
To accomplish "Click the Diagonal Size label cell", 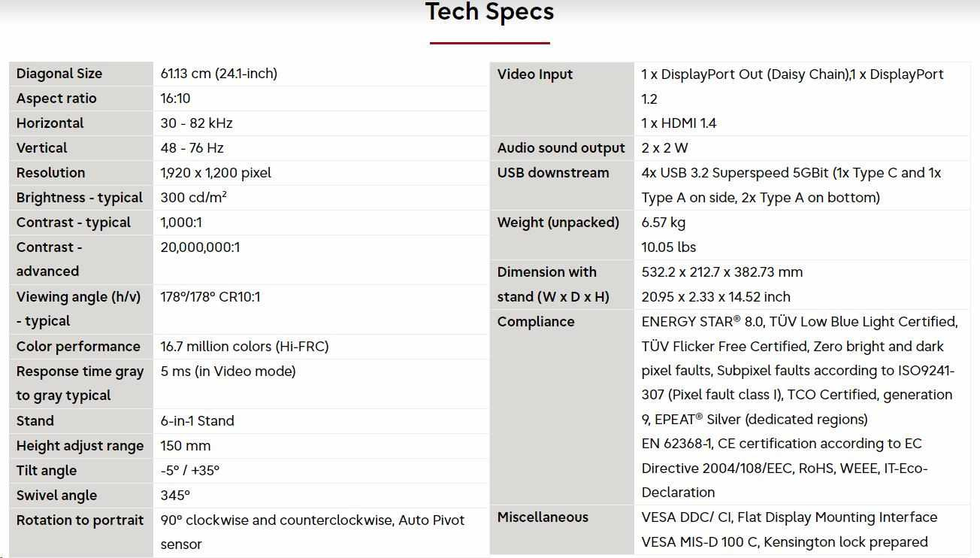I will tap(59, 74).
